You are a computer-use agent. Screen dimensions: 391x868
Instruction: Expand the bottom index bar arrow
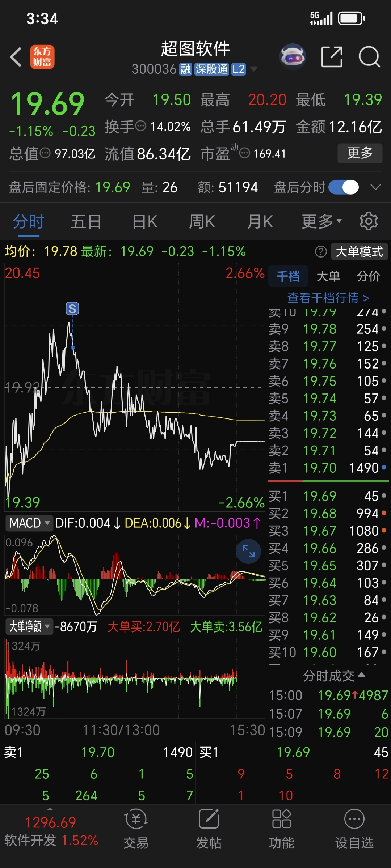point(50,809)
